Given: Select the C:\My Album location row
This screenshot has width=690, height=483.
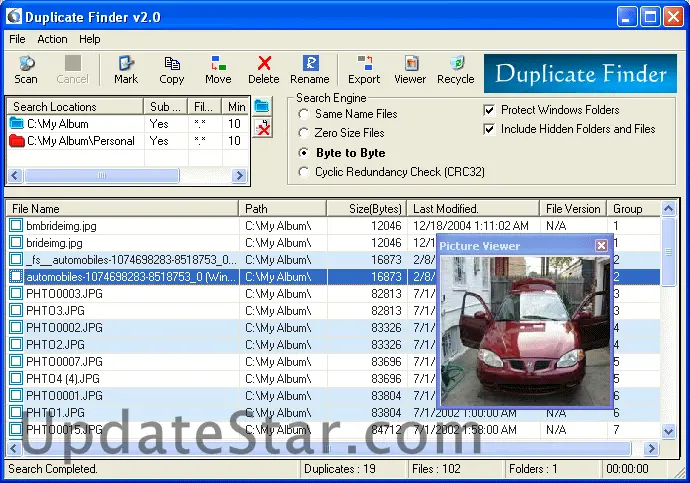Looking at the screenshot, I should (x=128, y=124).
